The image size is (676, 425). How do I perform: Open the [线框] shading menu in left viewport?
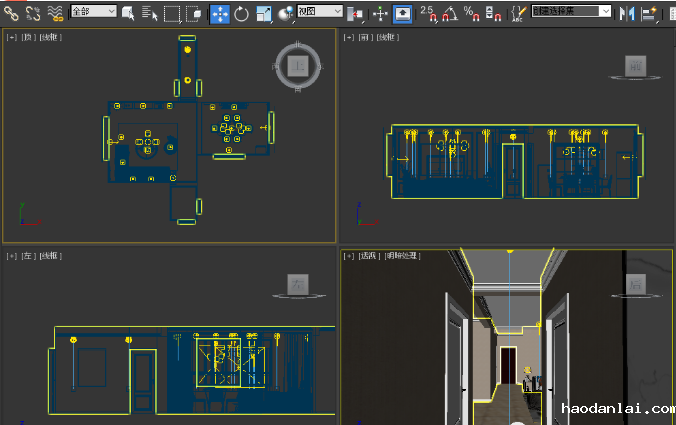pyautogui.click(x=51, y=256)
